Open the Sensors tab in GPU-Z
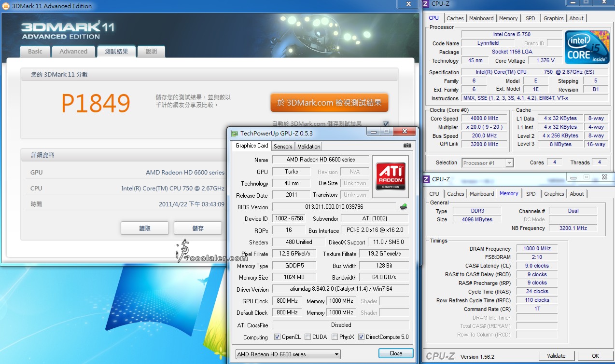 (283, 146)
